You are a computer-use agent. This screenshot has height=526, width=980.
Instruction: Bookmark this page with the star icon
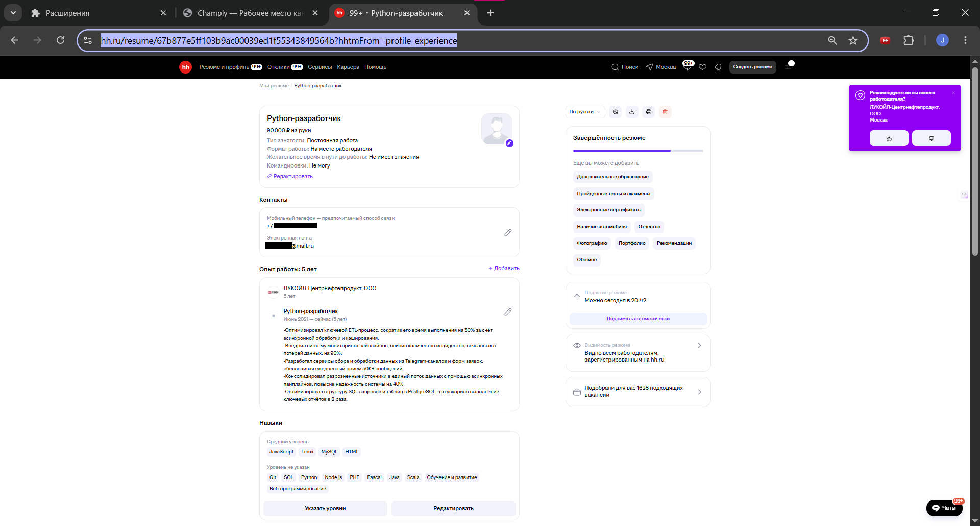pos(853,40)
